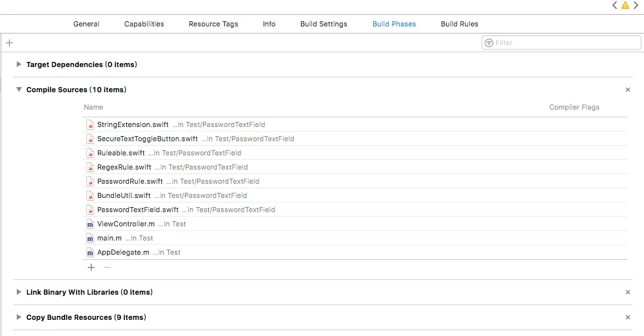
Task: Click RegexRule.swift file icon
Action: pos(90,167)
